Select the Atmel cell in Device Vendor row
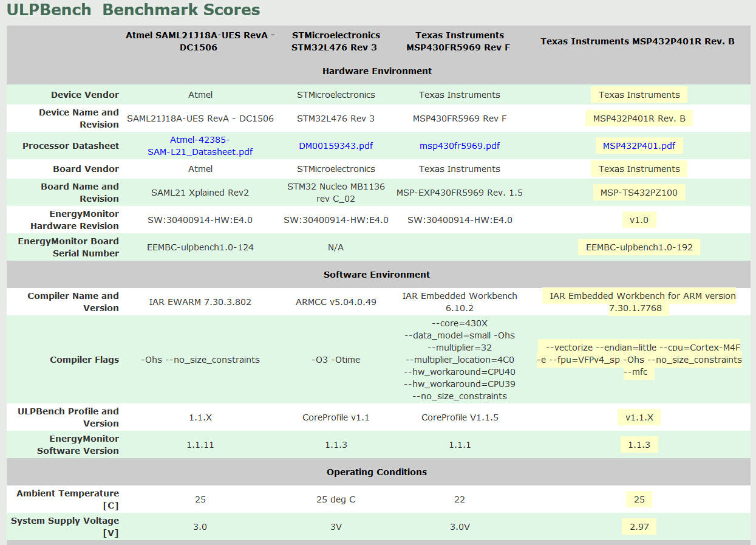Image resolution: width=756 pixels, height=545 pixels. tap(200, 95)
